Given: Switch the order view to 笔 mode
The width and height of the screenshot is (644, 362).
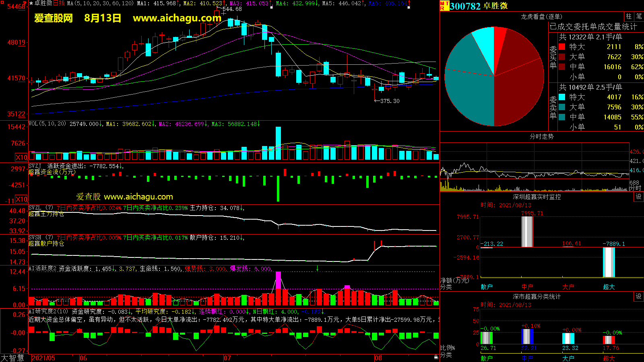Looking at the screenshot, I should click(x=639, y=16).
